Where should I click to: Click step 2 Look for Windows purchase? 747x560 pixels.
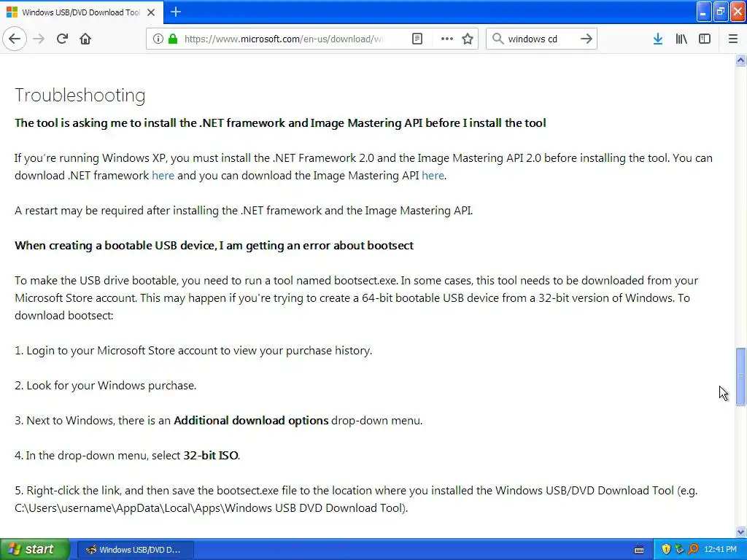click(105, 386)
